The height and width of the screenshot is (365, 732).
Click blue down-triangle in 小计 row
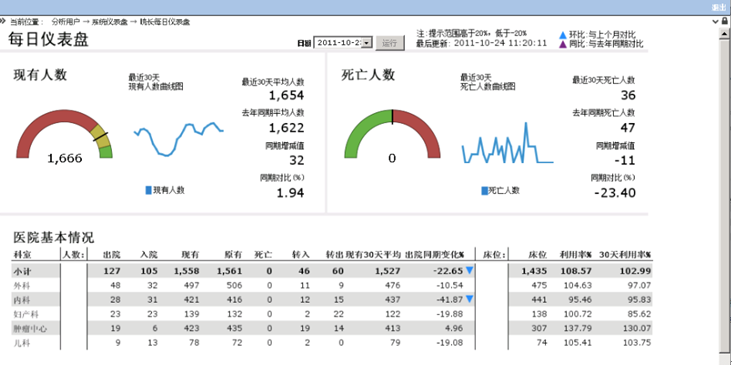coord(469,270)
